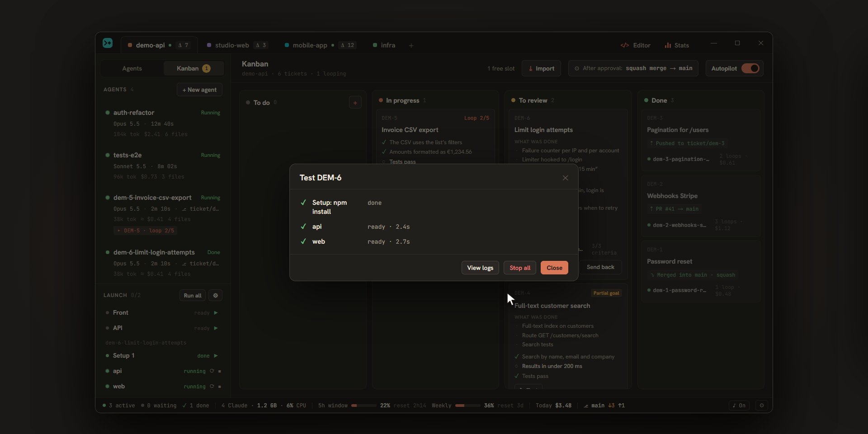Create a New agent

pos(199,90)
